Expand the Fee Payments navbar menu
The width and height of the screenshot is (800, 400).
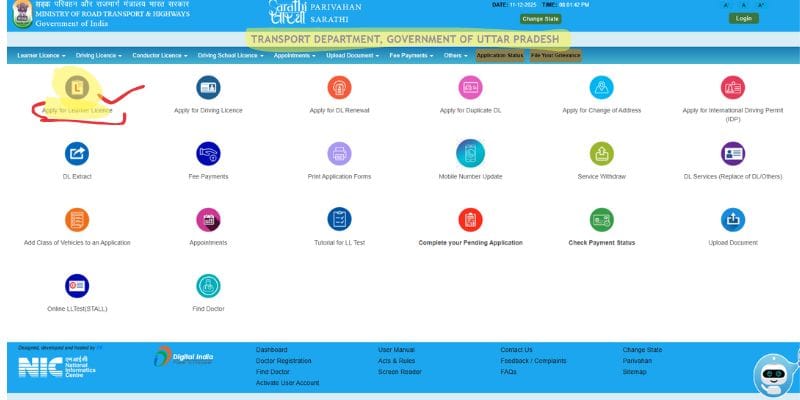pyautogui.click(x=411, y=56)
